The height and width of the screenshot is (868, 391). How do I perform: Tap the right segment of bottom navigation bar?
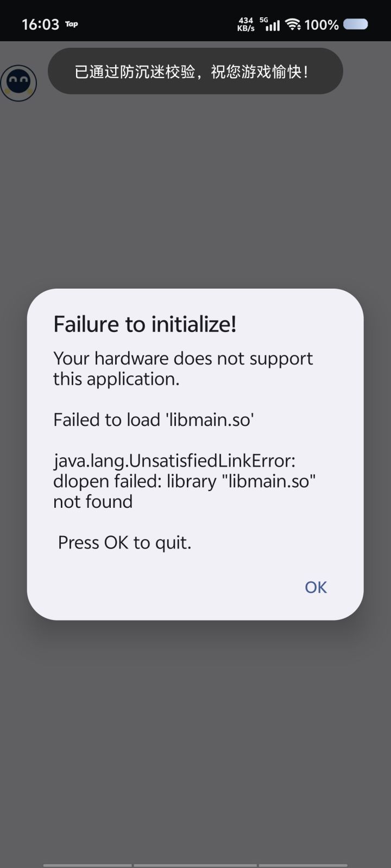[x=303, y=865]
